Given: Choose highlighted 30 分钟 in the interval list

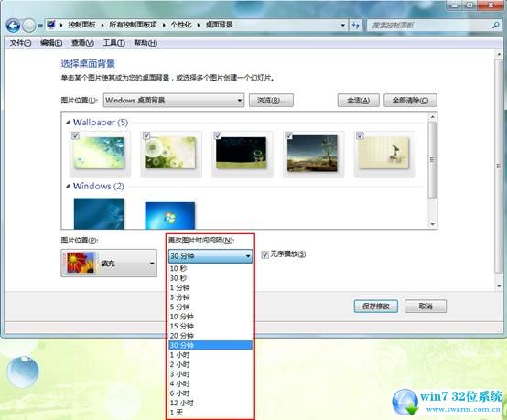Looking at the screenshot, I should click(210, 345).
